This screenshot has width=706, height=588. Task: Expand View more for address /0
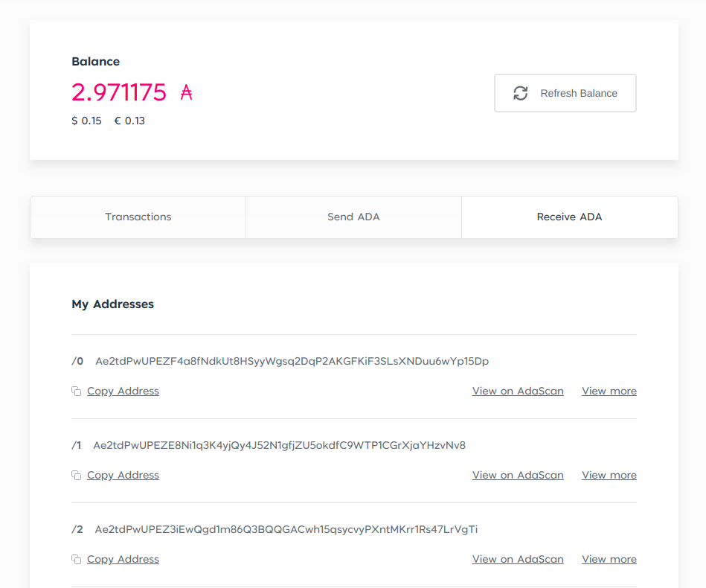click(609, 391)
